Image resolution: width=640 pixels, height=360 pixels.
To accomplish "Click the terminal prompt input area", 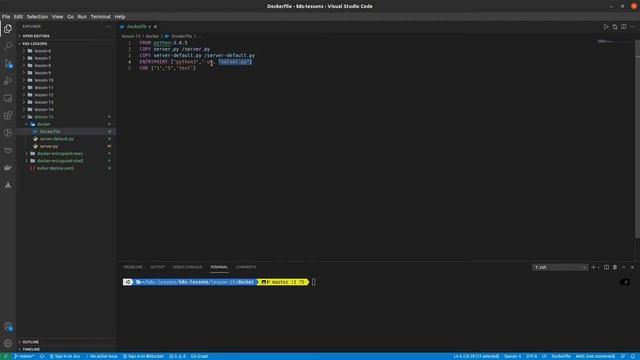I will [x=313, y=282].
